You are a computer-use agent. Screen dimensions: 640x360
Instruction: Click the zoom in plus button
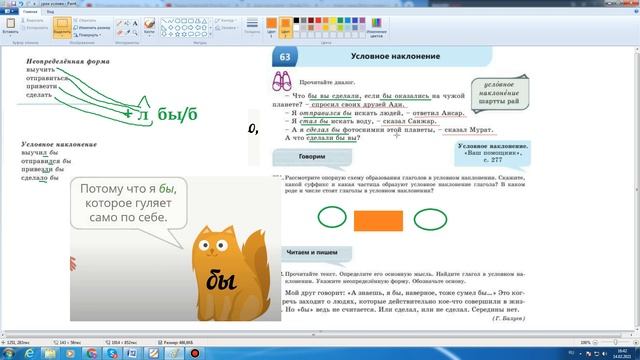tap(635, 342)
